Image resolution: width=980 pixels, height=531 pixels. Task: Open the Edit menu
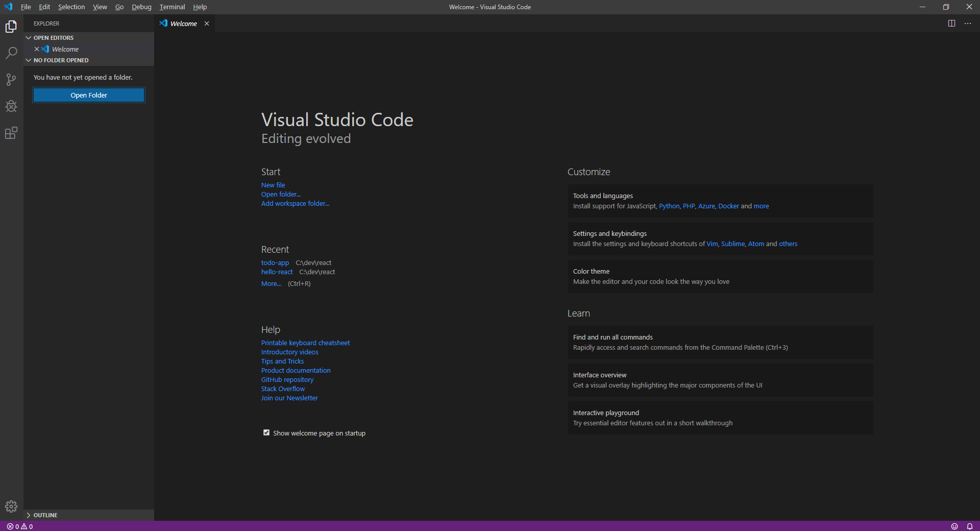(x=44, y=7)
